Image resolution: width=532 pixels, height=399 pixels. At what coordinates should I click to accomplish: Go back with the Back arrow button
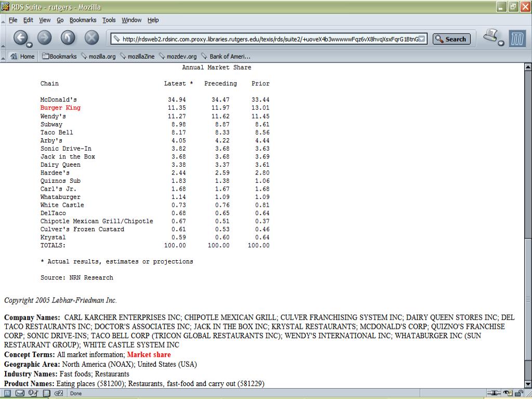(x=20, y=37)
